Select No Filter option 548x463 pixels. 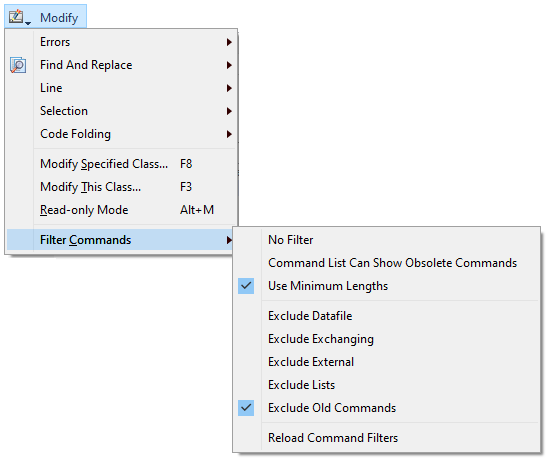tap(290, 240)
